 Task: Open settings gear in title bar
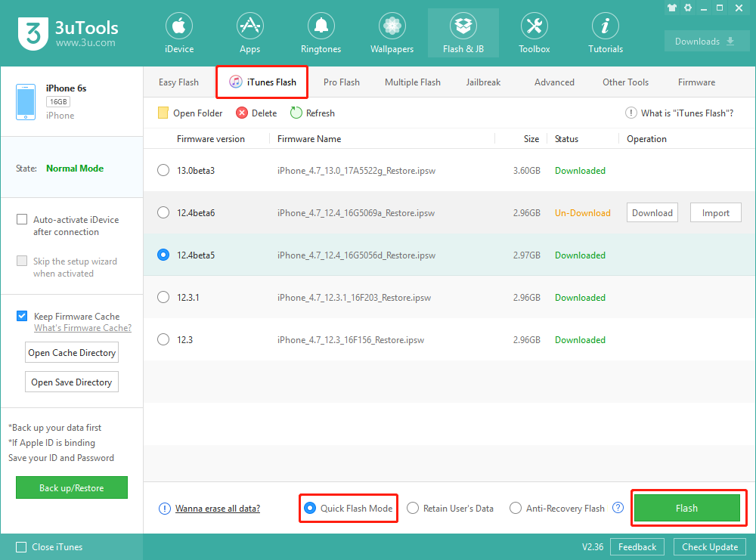coord(688,8)
